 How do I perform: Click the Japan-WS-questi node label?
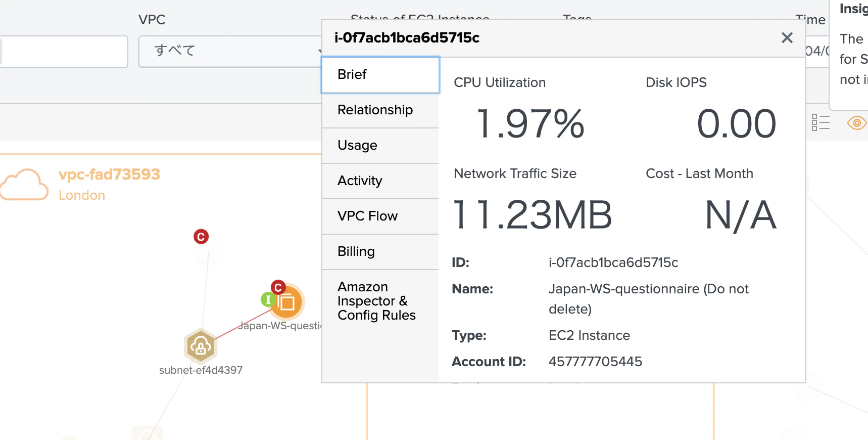click(280, 326)
